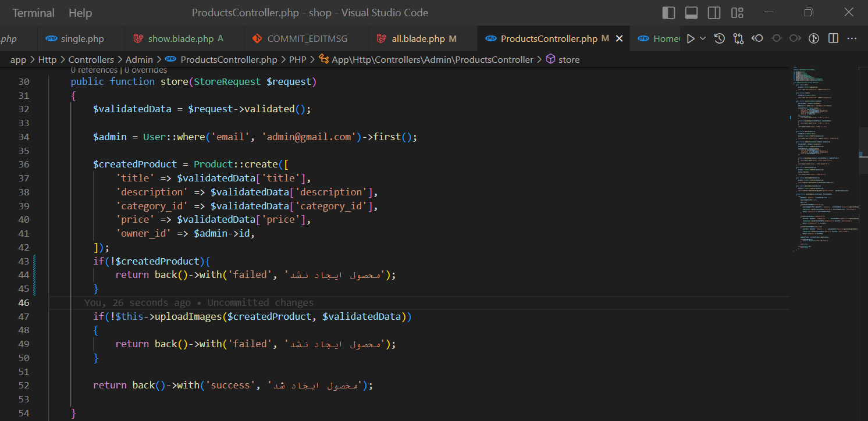Viewport: 868px width, 421px height.
Task: Split the editor using the split icon
Action: tap(833, 38)
